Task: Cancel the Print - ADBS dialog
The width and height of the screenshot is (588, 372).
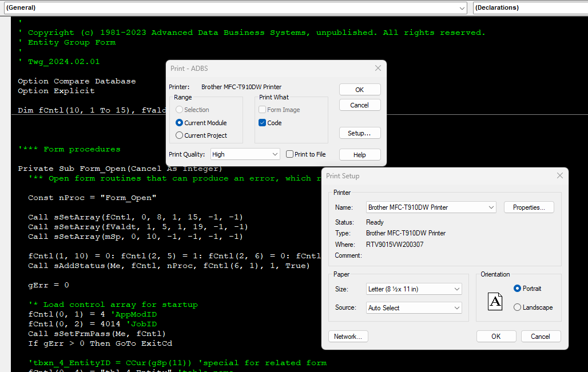Action: pos(359,105)
